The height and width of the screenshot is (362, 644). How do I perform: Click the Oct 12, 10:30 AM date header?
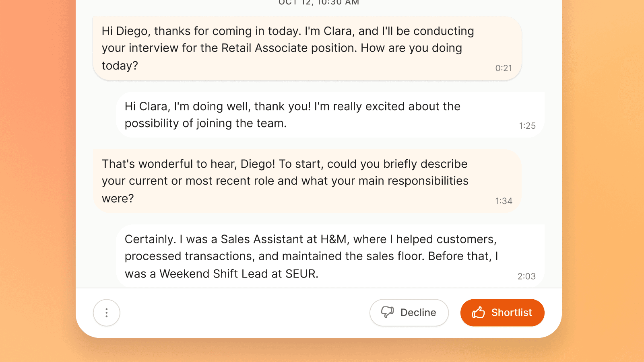(319, 3)
